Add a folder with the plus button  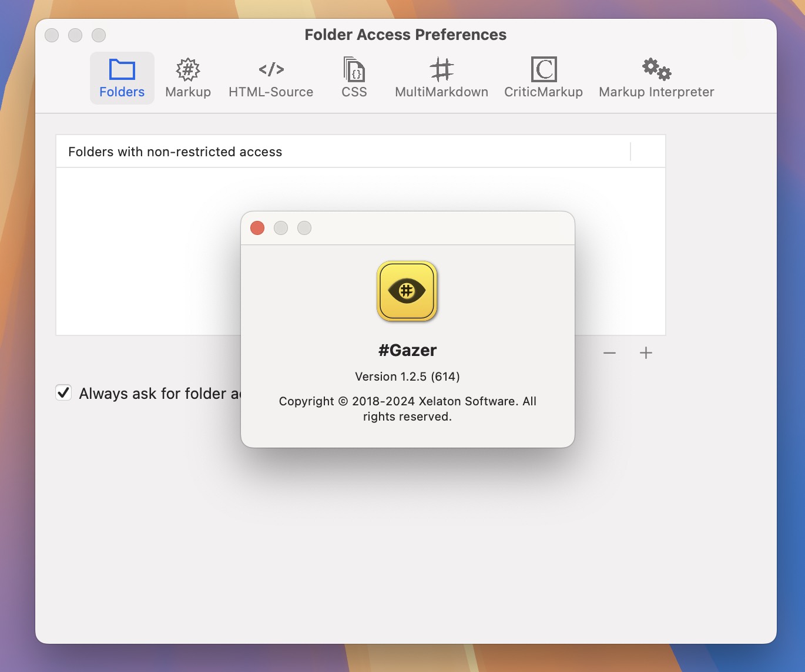click(x=646, y=352)
